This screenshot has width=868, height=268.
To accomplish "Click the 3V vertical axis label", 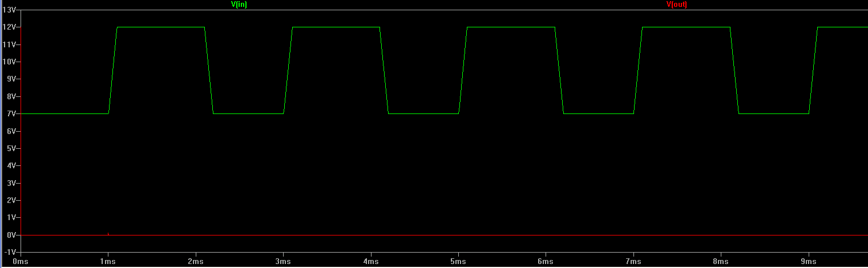I will coord(11,184).
